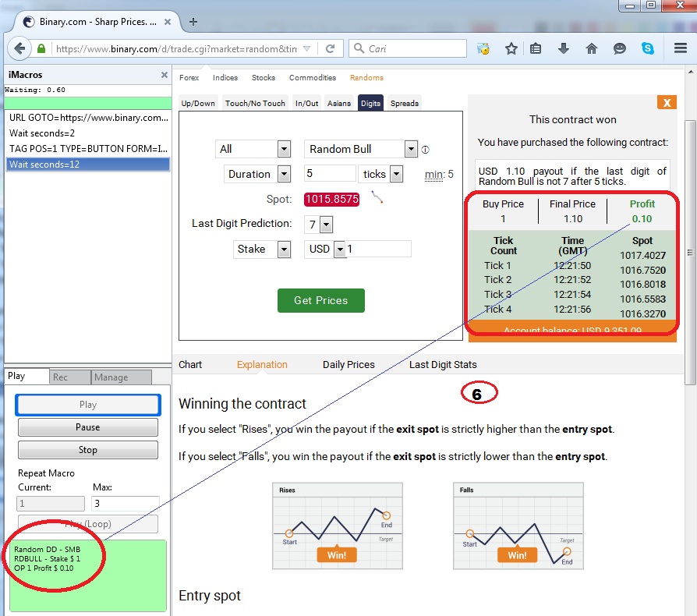This screenshot has height=616, width=697.
Task: Switch to the Asians contract tab
Action: tap(338, 103)
